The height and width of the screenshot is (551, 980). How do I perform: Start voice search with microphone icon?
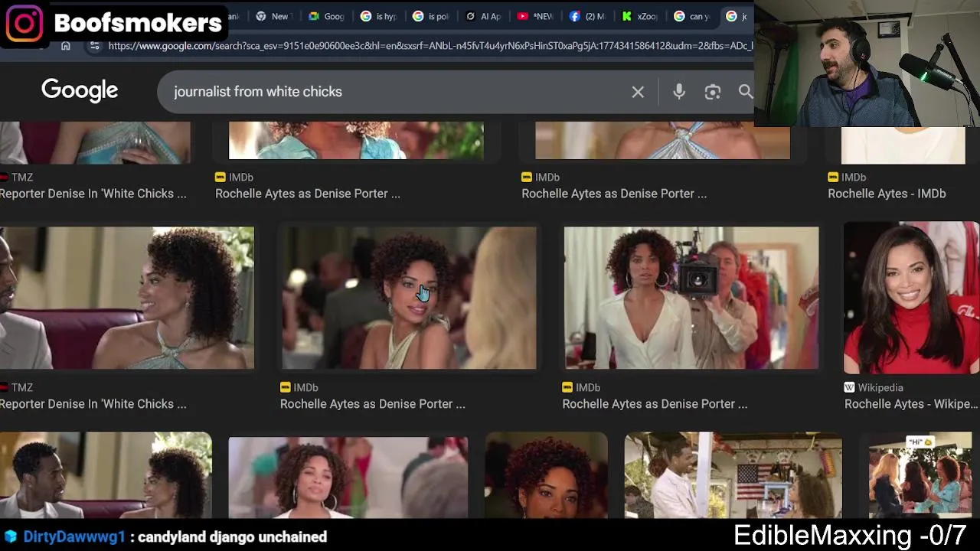(x=679, y=92)
